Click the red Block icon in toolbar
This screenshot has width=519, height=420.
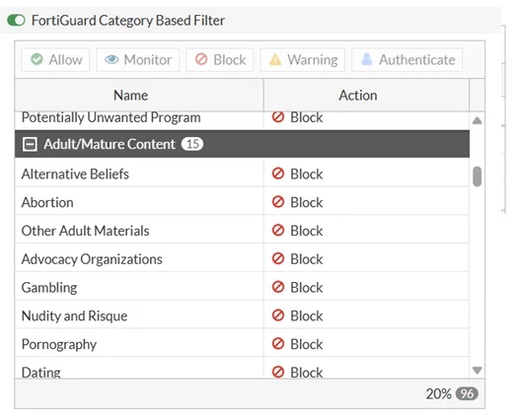tap(201, 59)
